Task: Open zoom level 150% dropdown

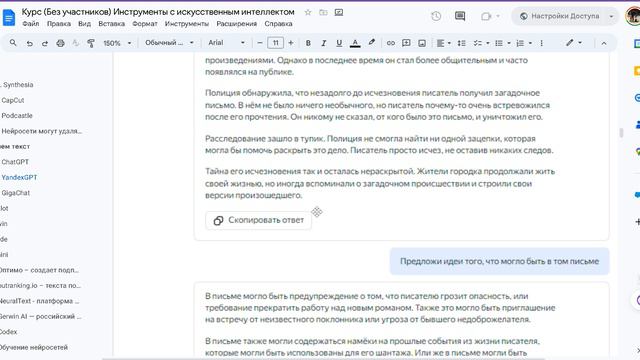Action: point(117,43)
